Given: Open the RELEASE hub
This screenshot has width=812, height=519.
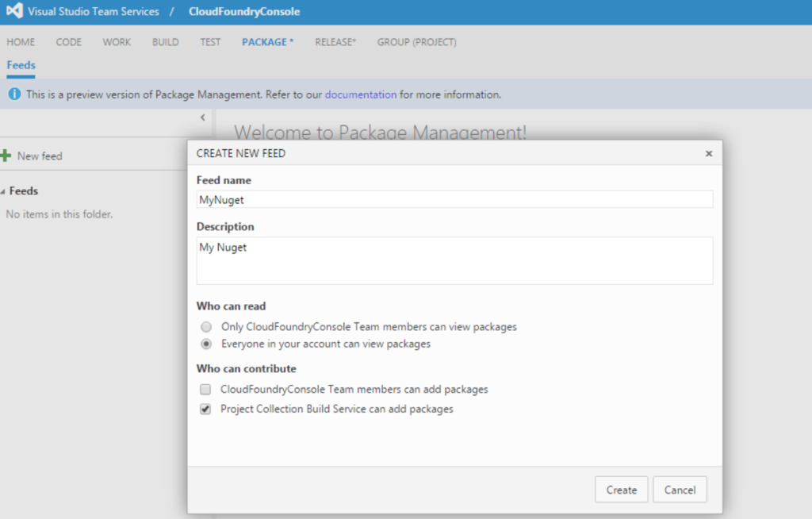Looking at the screenshot, I should 335,42.
